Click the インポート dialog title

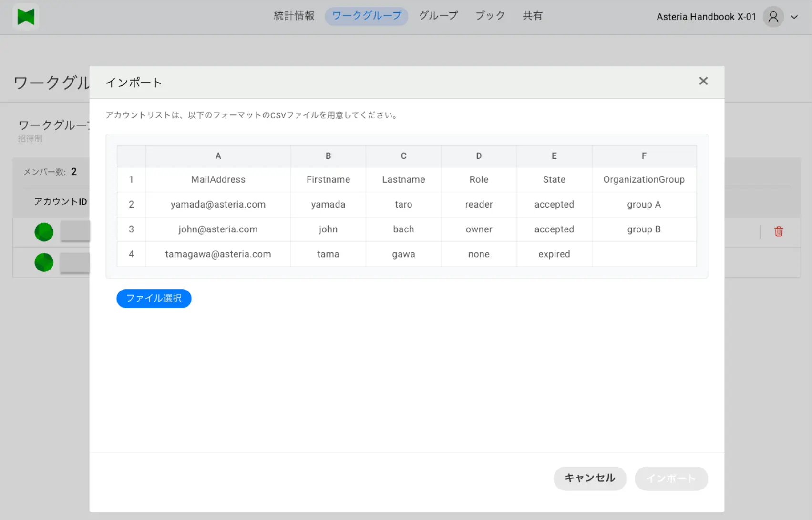[x=134, y=83]
